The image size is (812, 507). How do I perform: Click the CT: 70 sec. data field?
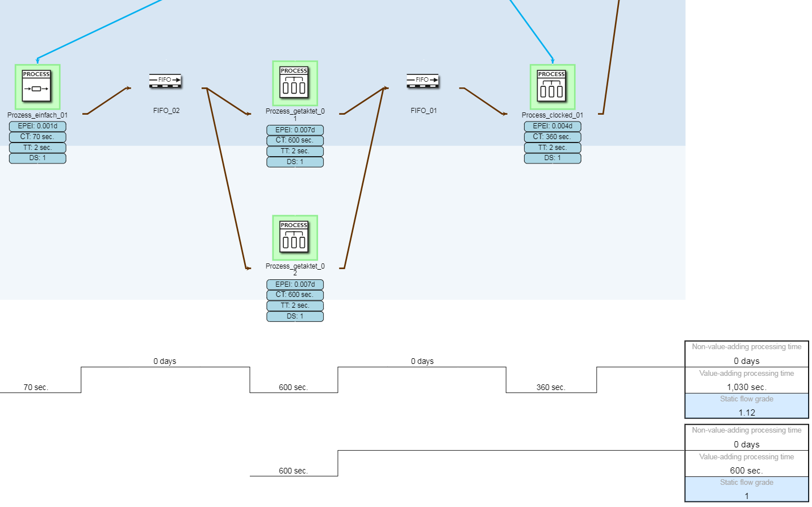click(x=37, y=137)
